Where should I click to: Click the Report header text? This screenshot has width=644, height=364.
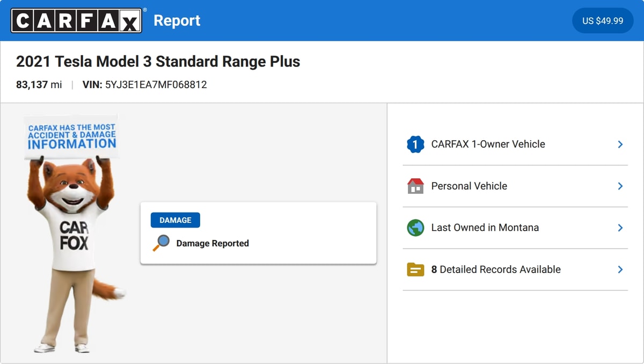point(177,20)
